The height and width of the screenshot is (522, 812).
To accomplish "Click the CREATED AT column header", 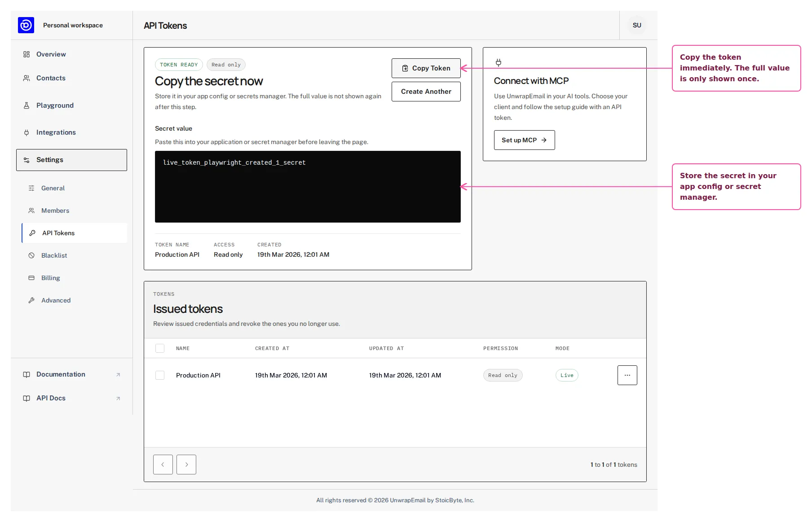I will coord(272,348).
